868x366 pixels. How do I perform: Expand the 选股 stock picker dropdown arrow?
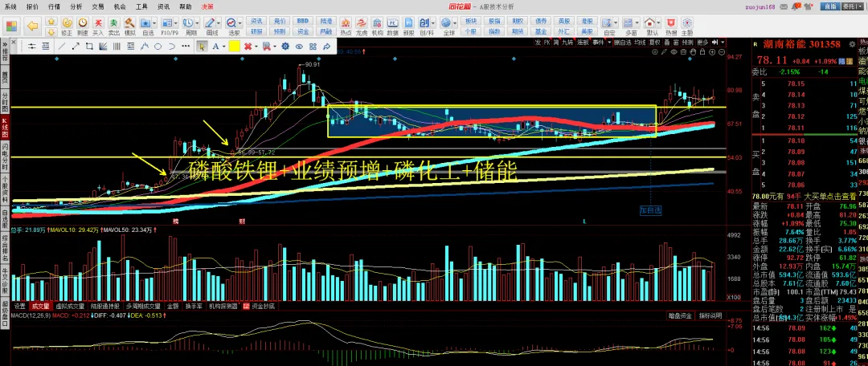click(240, 23)
